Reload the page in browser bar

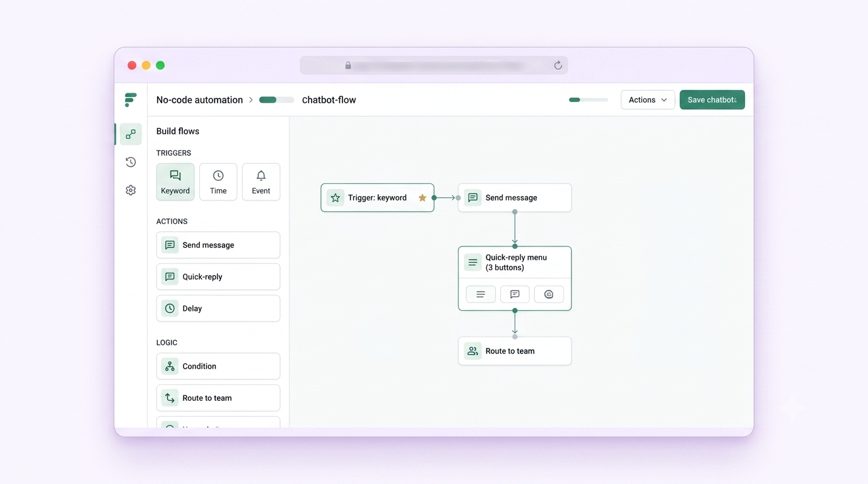(558, 66)
